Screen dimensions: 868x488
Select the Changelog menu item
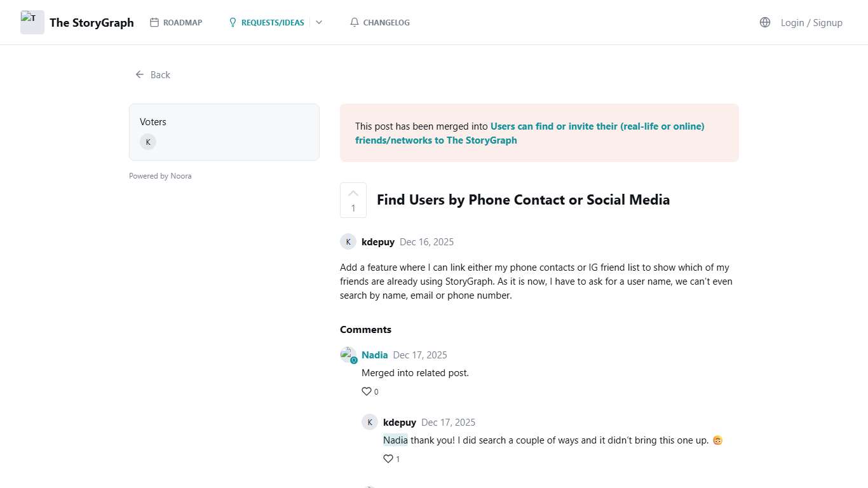pyautogui.click(x=386, y=22)
